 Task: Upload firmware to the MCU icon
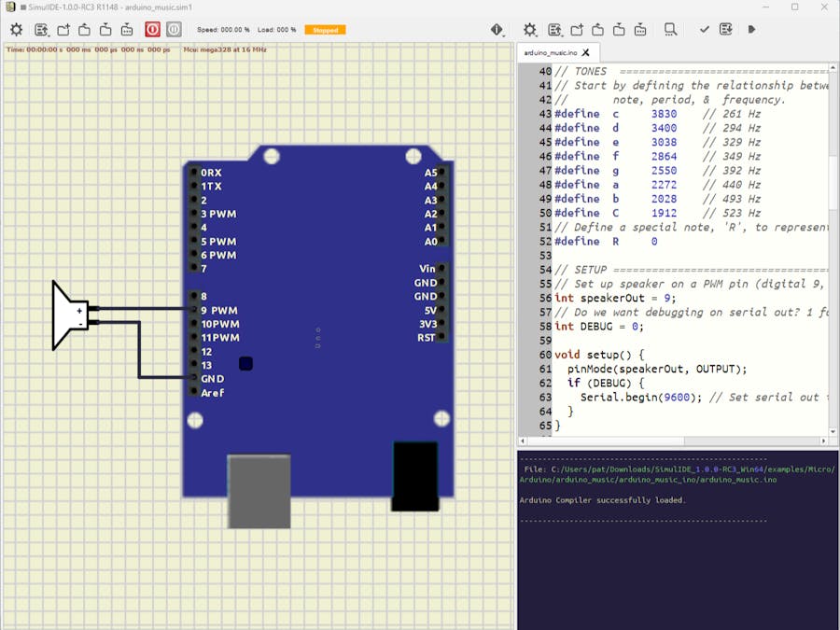tap(726, 30)
